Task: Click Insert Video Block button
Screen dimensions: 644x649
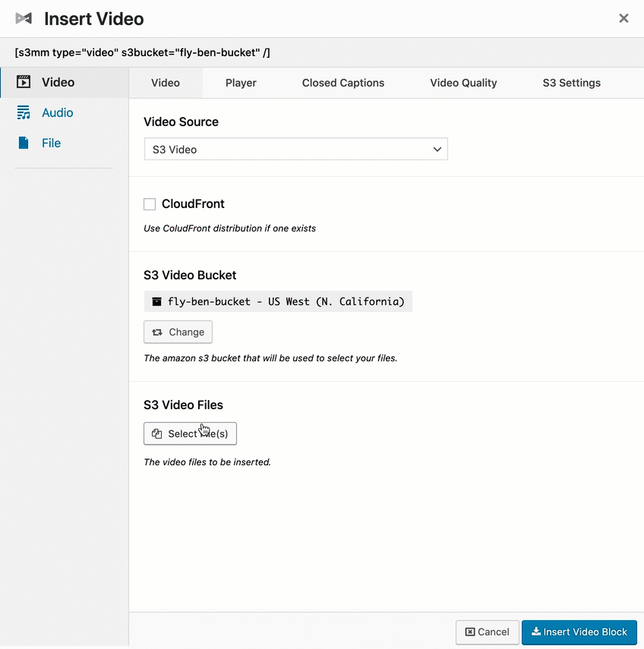Action: point(579,632)
